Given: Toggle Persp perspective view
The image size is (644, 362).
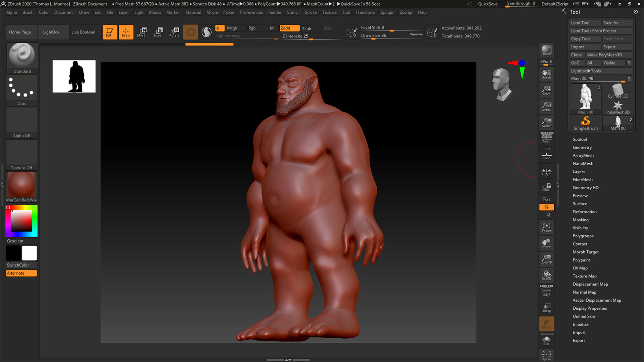Looking at the screenshot, I should coord(547,138).
